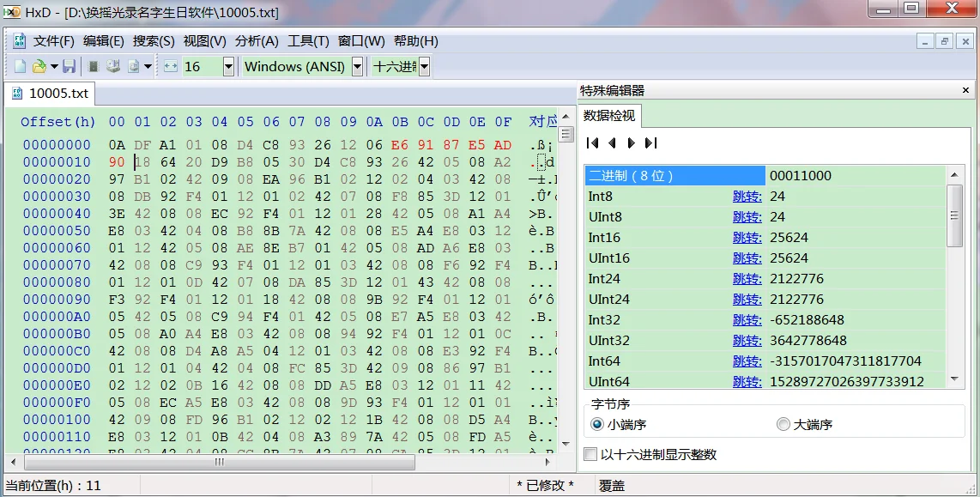This screenshot has width=980, height=497.
Task: Open a disk image via the image icon
Action: pyautogui.click(x=133, y=66)
